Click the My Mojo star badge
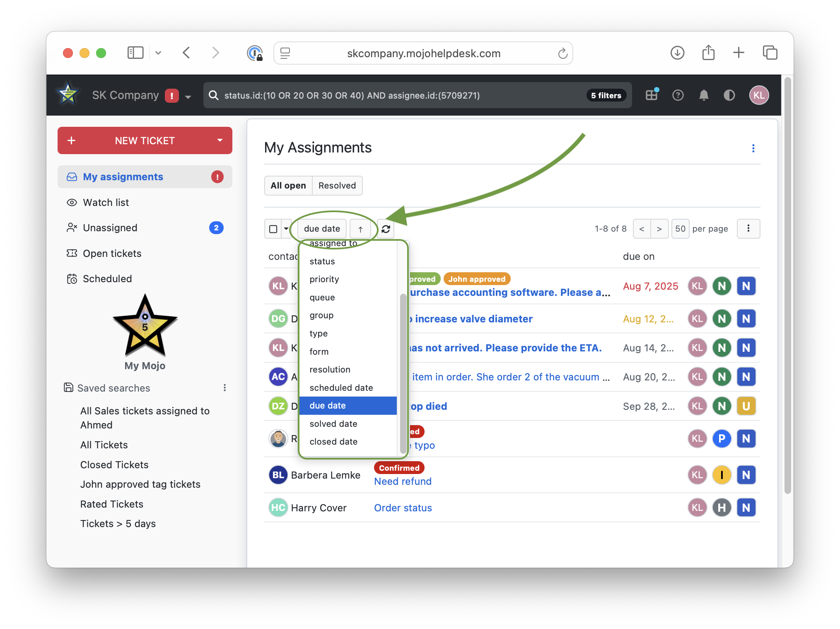This screenshot has height=629, width=840. [x=145, y=326]
